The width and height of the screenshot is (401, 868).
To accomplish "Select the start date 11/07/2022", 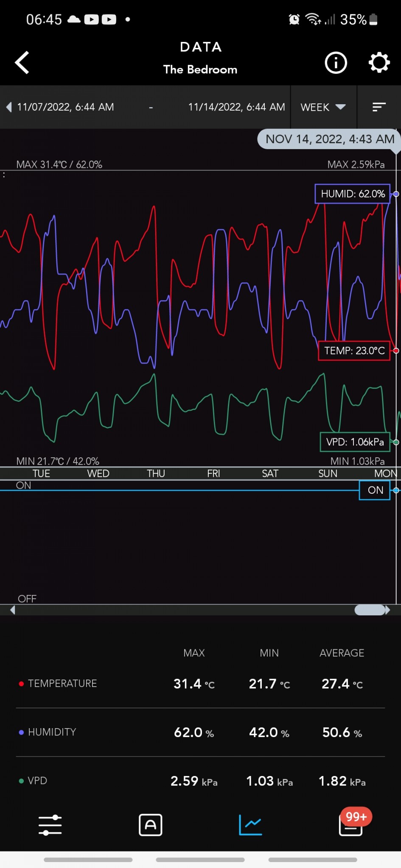I will pyautogui.click(x=65, y=107).
